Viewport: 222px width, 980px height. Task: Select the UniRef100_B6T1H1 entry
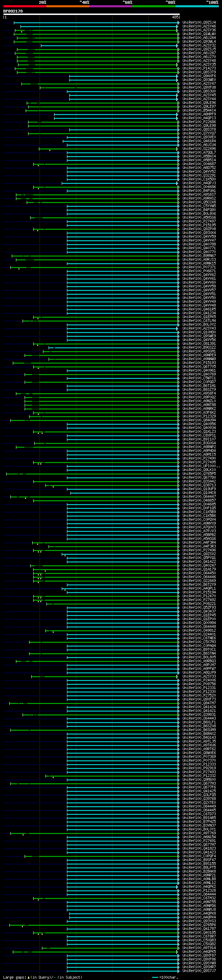pyautogui.click(x=199, y=386)
